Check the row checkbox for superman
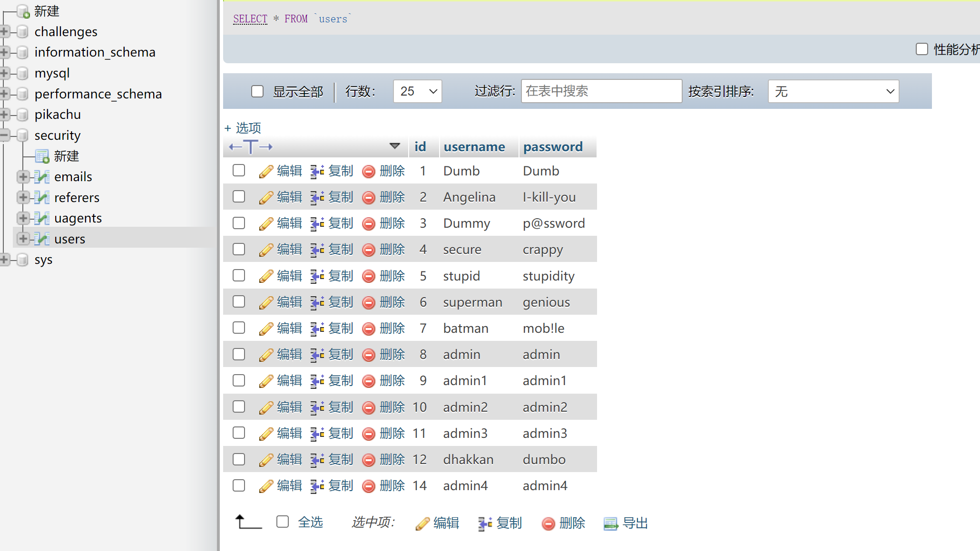Image resolution: width=980 pixels, height=551 pixels. pos(239,302)
